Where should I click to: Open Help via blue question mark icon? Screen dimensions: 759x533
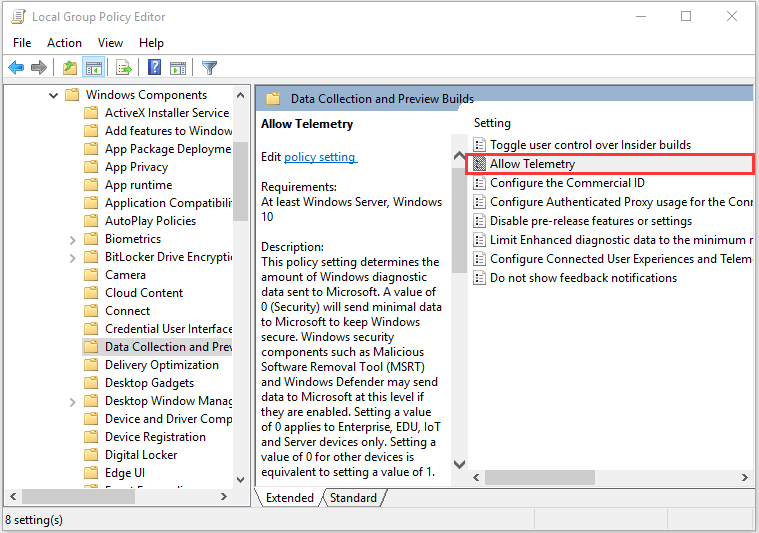[x=154, y=67]
